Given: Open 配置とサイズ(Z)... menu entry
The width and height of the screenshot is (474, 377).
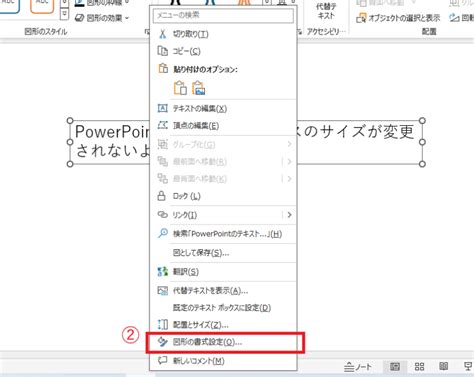Looking at the screenshot, I should [x=223, y=324].
